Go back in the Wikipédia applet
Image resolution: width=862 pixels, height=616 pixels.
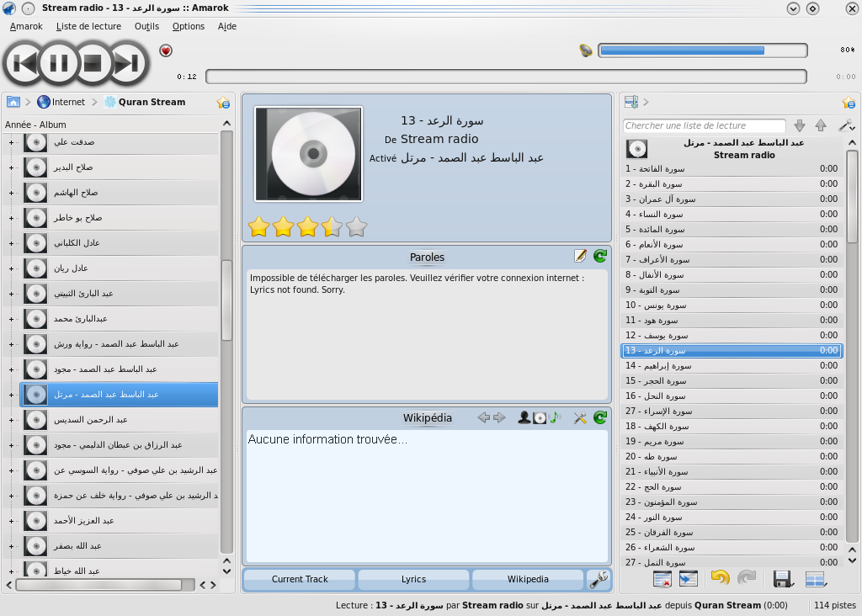[x=484, y=417]
